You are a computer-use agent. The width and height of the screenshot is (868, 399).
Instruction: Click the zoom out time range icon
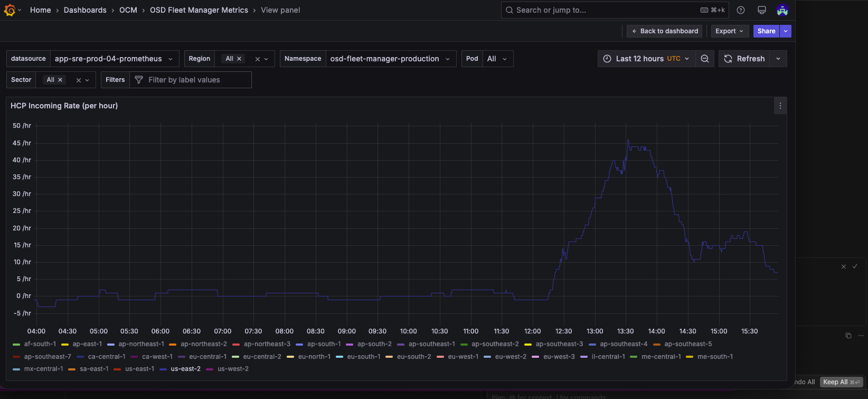(x=704, y=59)
